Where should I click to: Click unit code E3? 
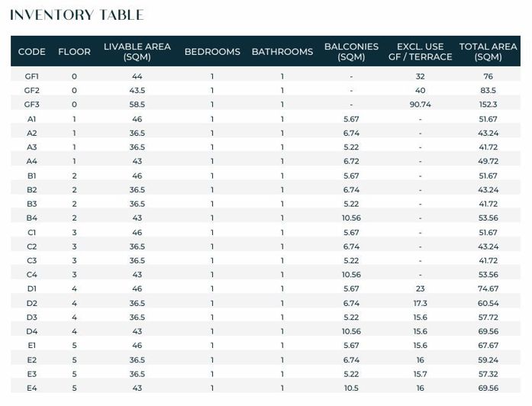tap(32, 374)
